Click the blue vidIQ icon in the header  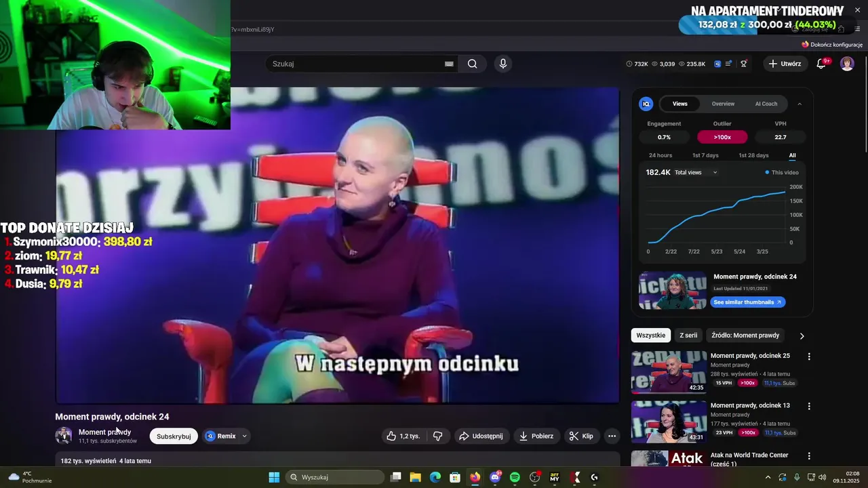(x=717, y=64)
